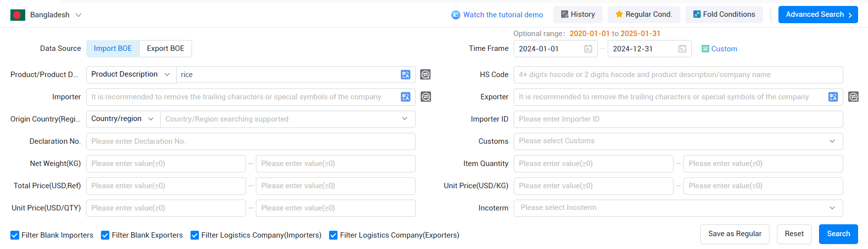Open start date calendar icon
This screenshot has height=249, width=868.
[x=588, y=49]
